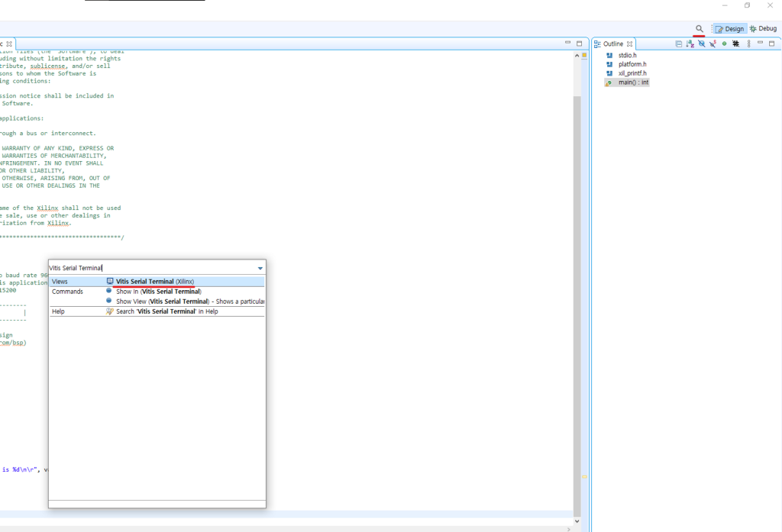Click the horizontal scrollbar right arrow
The height and width of the screenshot is (532, 782).
(568, 529)
